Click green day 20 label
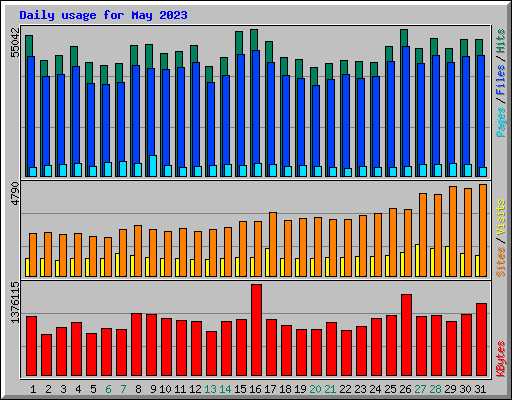The image size is (512, 400). coord(315,389)
